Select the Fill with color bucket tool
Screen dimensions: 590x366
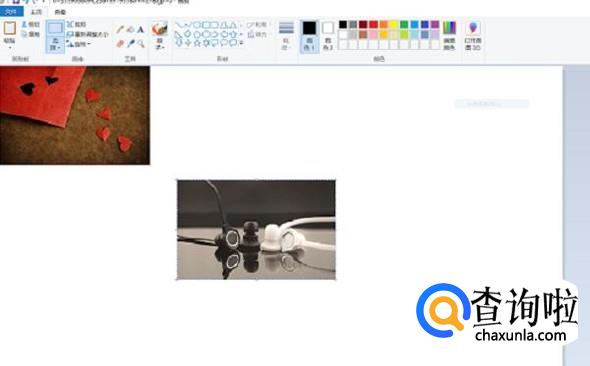pos(130,29)
